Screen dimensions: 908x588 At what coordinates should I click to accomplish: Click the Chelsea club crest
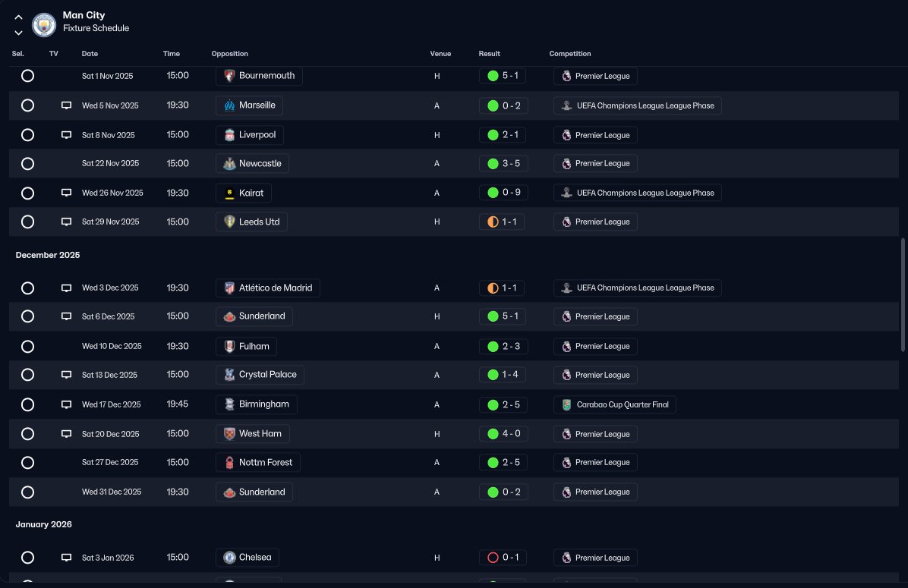tap(229, 558)
